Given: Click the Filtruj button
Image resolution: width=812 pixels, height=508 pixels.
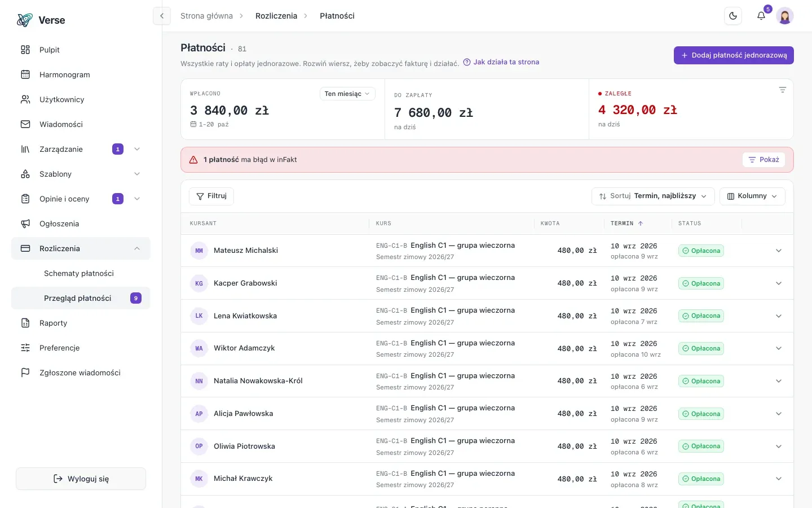Looking at the screenshot, I should [211, 196].
